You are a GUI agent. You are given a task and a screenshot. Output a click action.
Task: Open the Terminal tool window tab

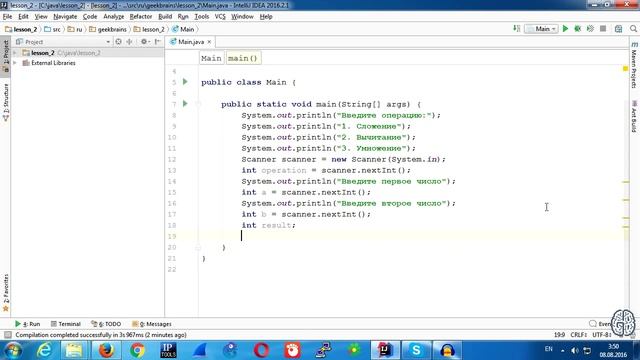click(x=66, y=324)
